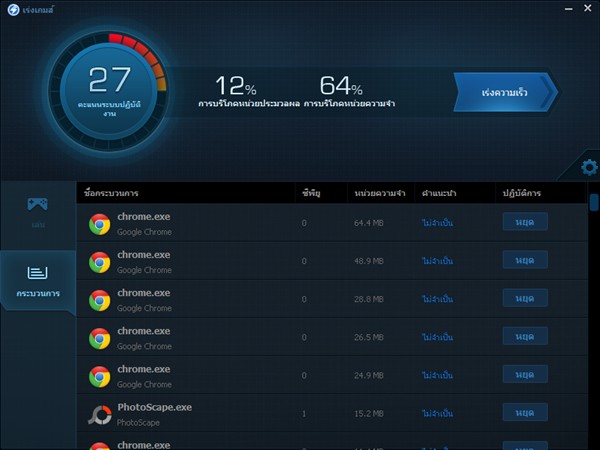Select the gamepad icon in sidebar
Image resolution: width=600 pixels, height=450 pixels.
pos(38,204)
